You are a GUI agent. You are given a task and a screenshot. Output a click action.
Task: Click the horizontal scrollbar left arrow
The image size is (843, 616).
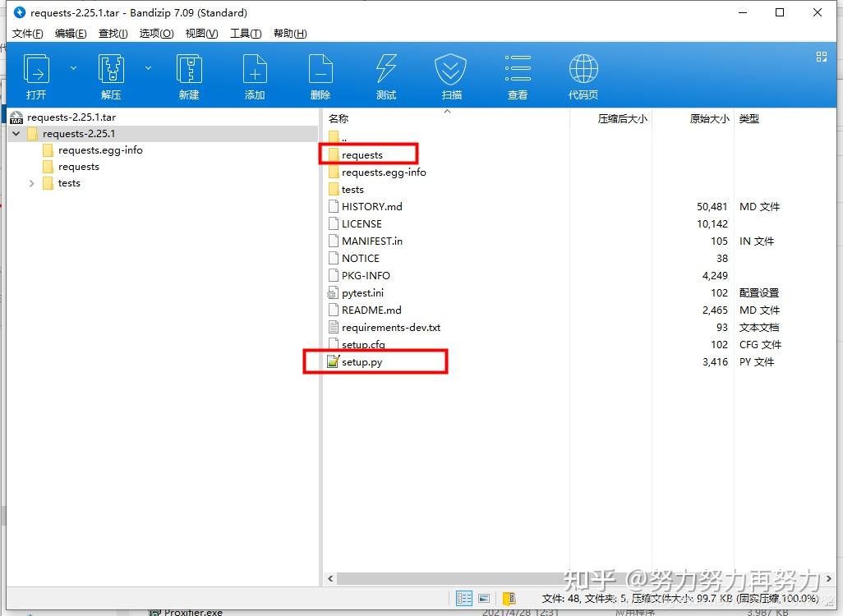(x=330, y=579)
